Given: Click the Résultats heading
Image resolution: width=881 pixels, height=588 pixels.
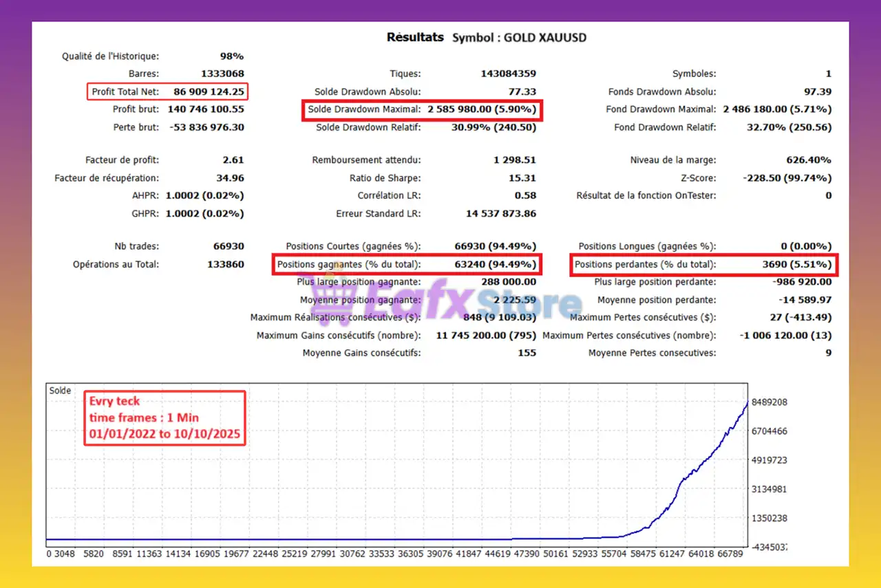Looking at the screenshot, I should click(415, 37).
